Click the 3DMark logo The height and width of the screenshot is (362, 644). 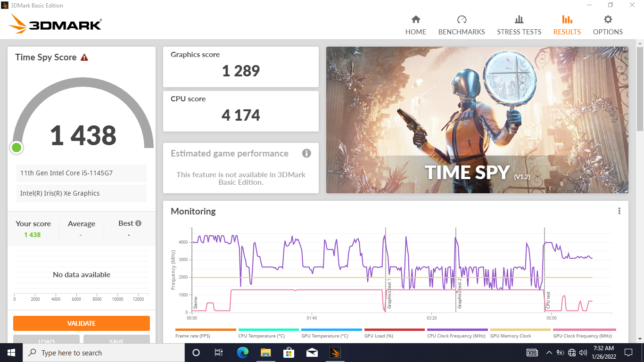55,24
